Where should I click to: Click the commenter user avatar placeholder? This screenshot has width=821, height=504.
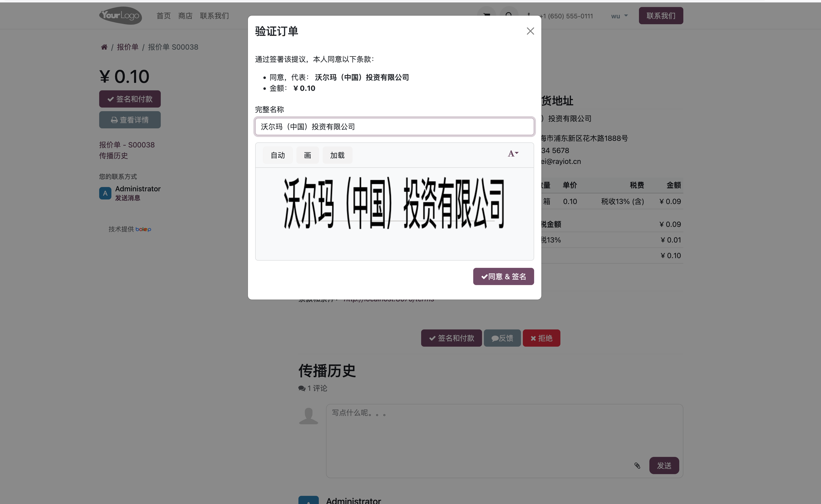click(309, 416)
